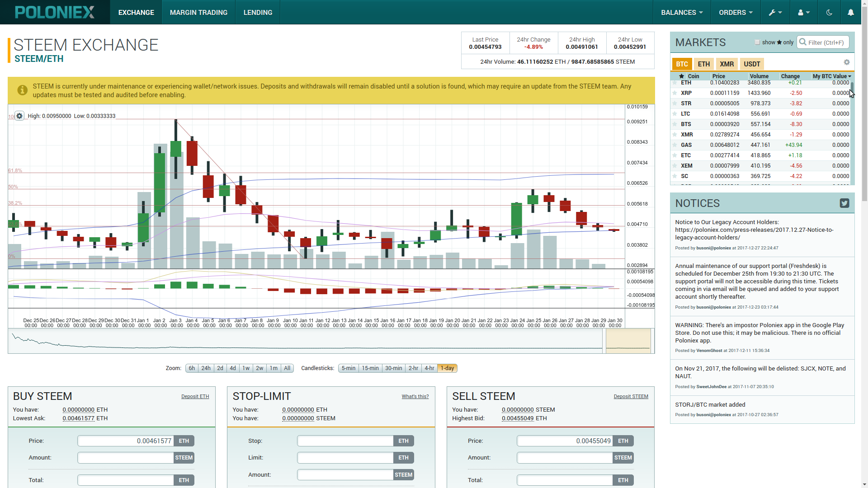The height and width of the screenshot is (488, 868).
Task: Focus the market Filter input
Action: (823, 42)
